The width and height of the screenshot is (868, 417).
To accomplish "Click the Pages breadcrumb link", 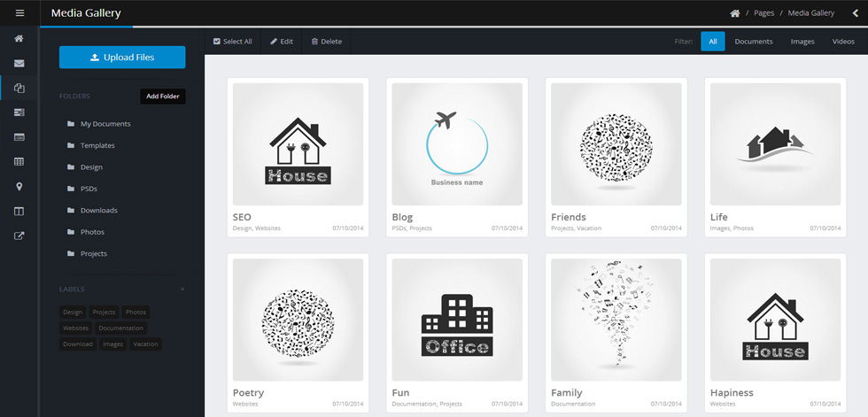I will tap(763, 12).
